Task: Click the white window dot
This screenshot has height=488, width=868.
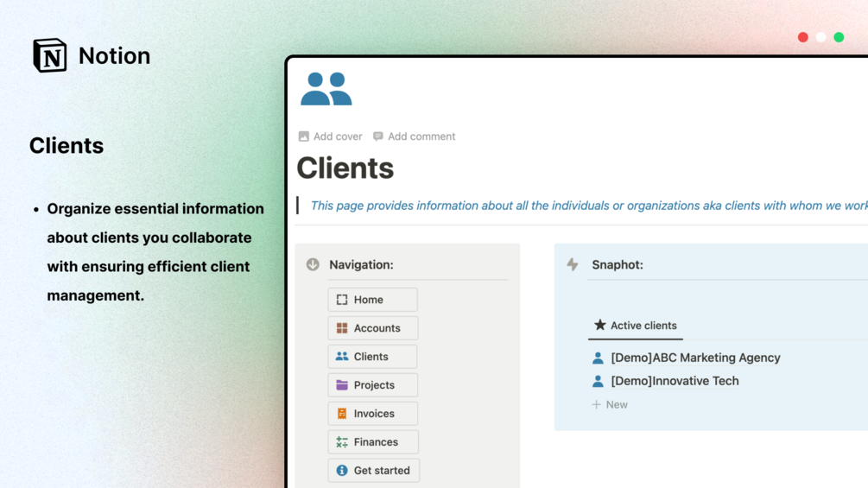Action: [821, 37]
